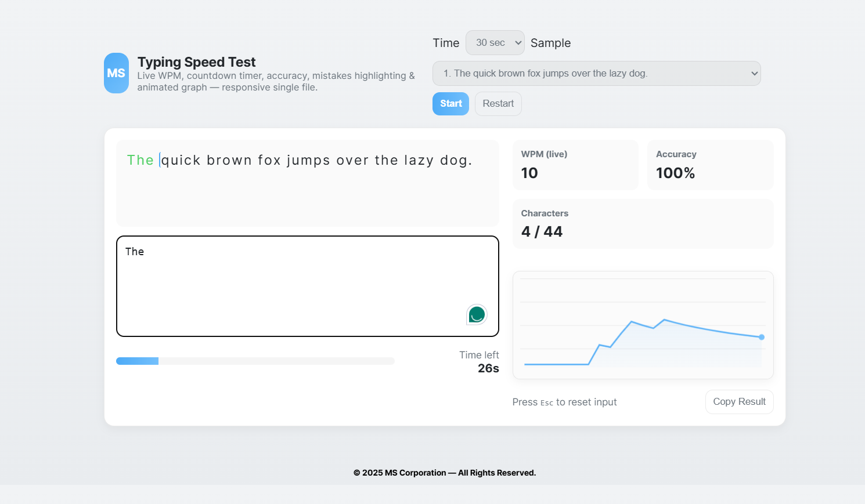865x504 pixels.
Task: Click the green Grammarly icon in the text box
Action: (x=477, y=314)
